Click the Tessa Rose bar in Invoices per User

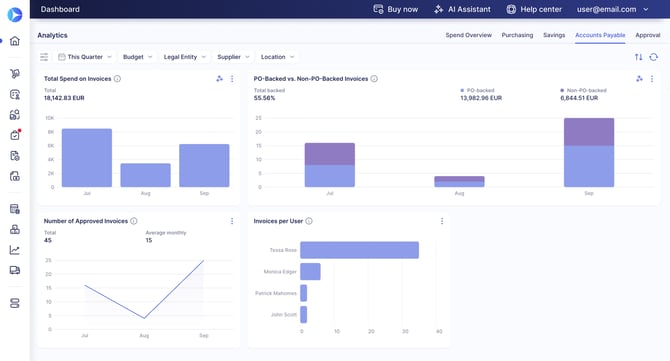359,250
